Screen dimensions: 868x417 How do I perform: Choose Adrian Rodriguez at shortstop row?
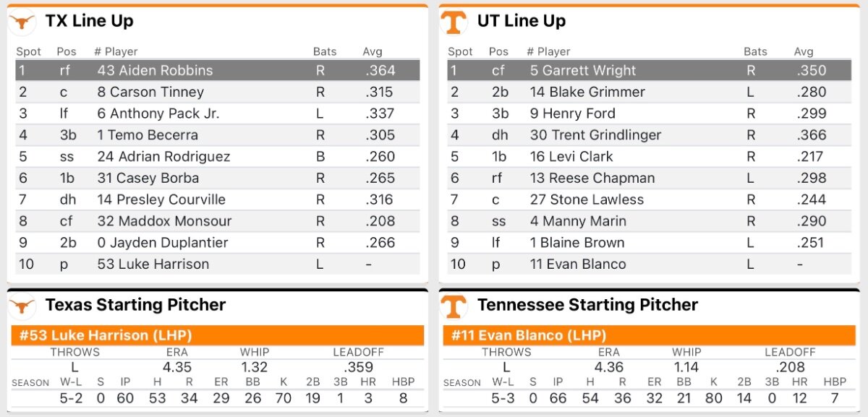(217, 156)
